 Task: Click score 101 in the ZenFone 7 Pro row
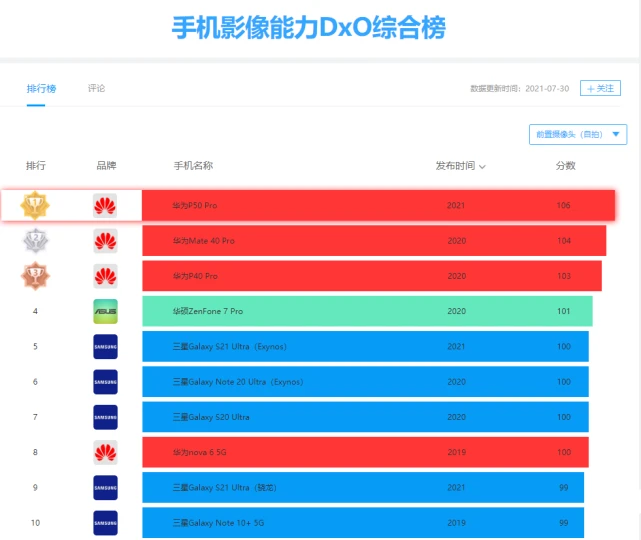[563, 311]
